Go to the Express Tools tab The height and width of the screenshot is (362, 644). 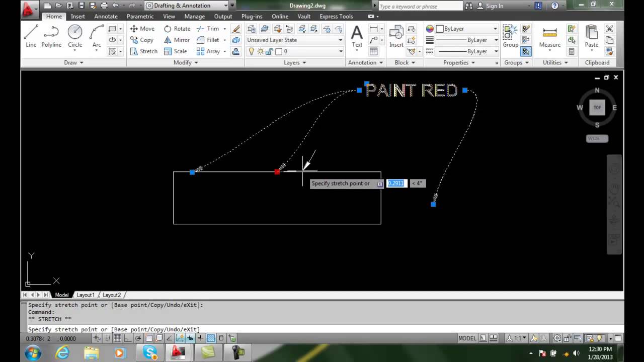click(336, 16)
